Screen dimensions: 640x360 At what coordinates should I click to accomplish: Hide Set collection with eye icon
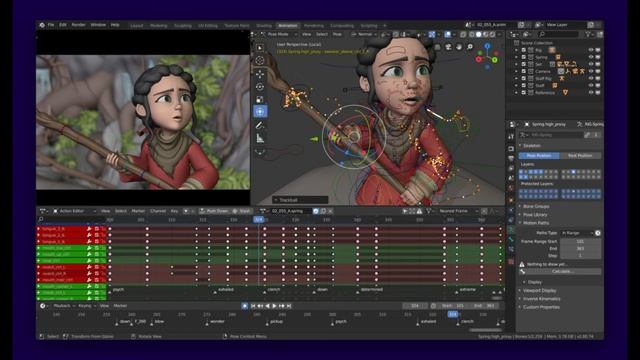coord(591,64)
